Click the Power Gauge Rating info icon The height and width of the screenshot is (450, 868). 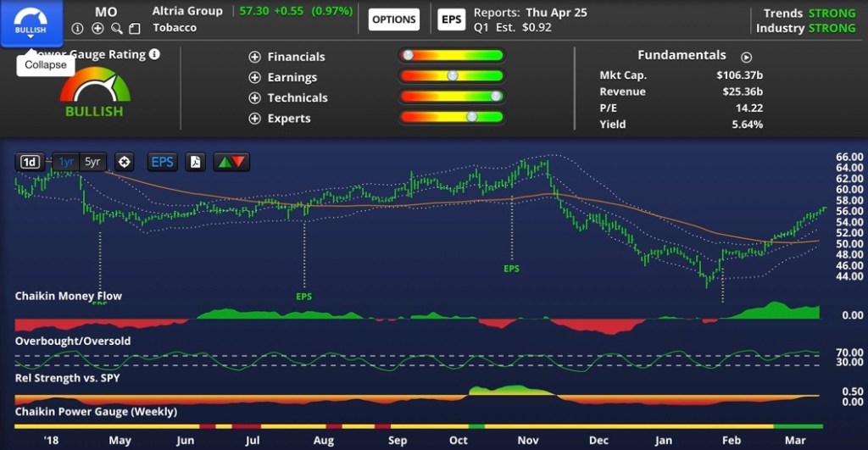[154, 54]
